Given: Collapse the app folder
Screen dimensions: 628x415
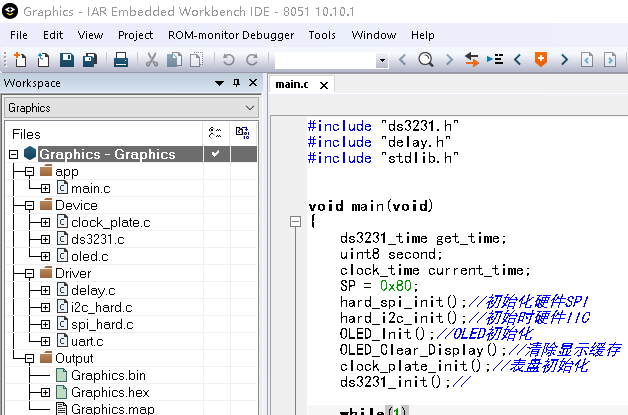Looking at the screenshot, I should [29, 172].
